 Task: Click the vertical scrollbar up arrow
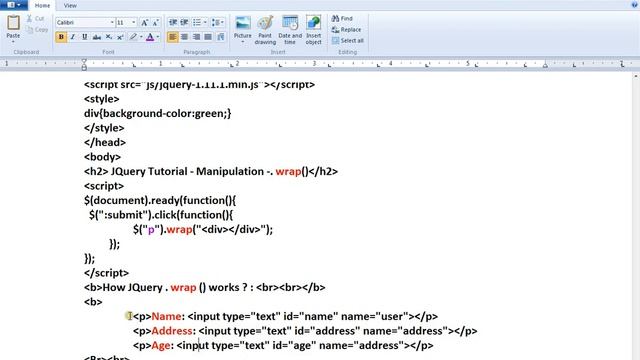tap(636, 76)
